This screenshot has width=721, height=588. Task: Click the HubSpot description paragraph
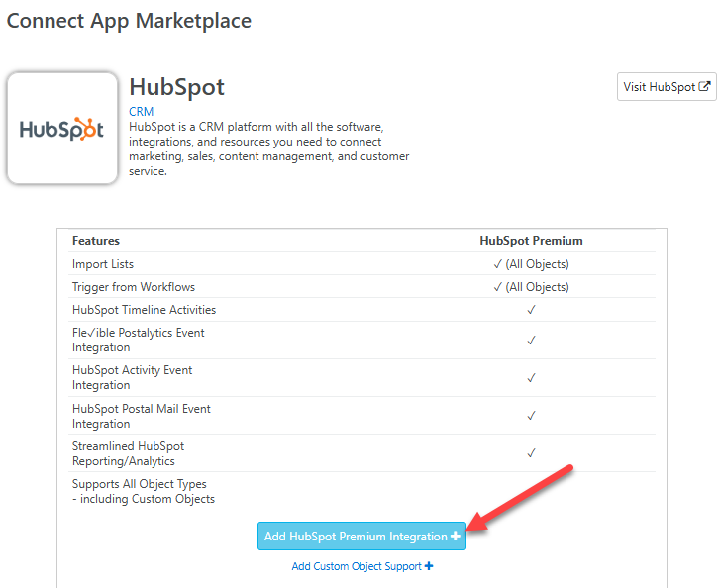pos(269,148)
